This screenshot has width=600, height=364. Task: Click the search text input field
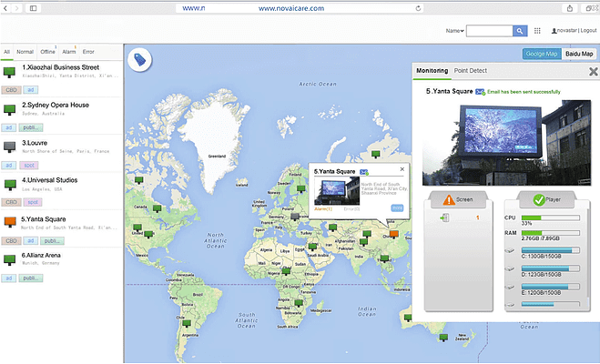click(x=489, y=31)
